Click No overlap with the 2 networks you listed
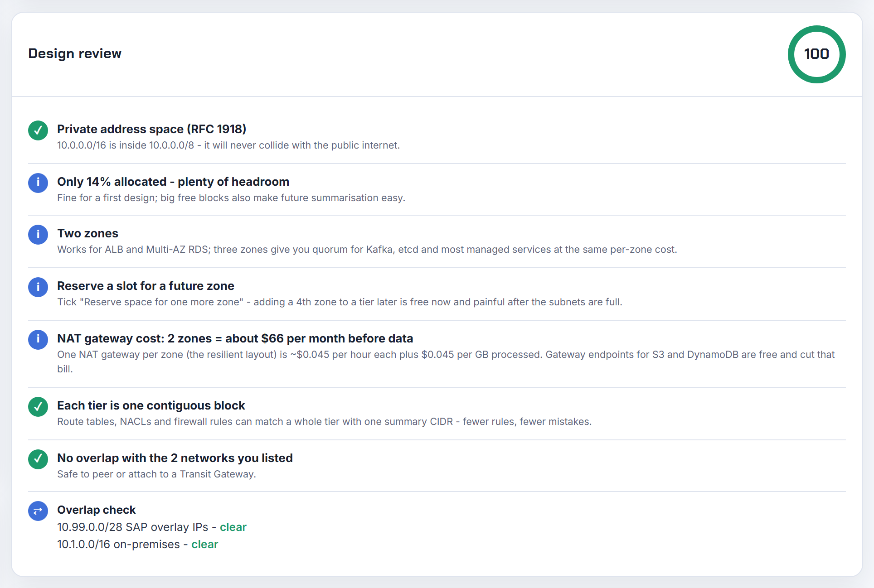Image resolution: width=874 pixels, height=588 pixels. (x=175, y=458)
